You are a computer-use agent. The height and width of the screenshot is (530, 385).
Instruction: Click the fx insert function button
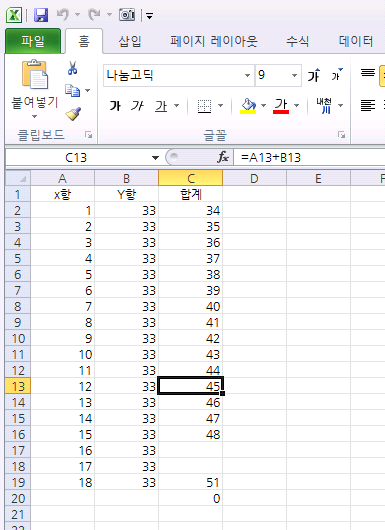coord(223,157)
